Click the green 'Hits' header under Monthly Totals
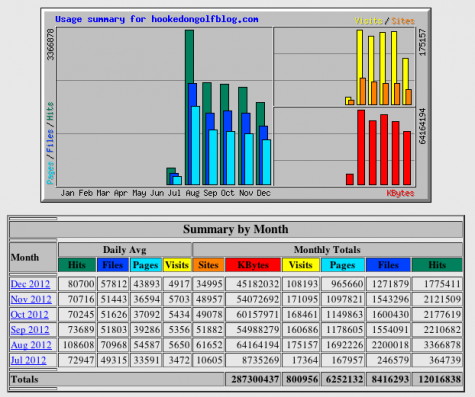Viewport: 475px width, 397px height. point(437,265)
